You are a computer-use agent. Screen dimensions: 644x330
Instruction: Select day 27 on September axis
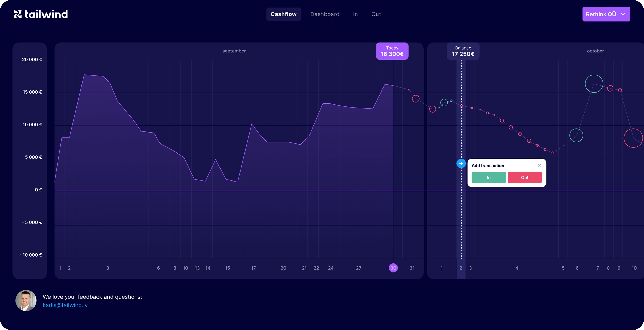[x=358, y=268]
